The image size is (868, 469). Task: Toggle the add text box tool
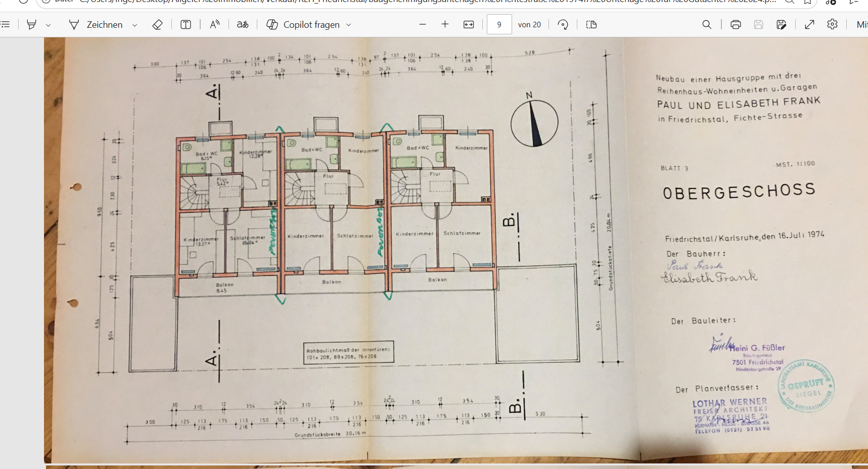pos(186,24)
